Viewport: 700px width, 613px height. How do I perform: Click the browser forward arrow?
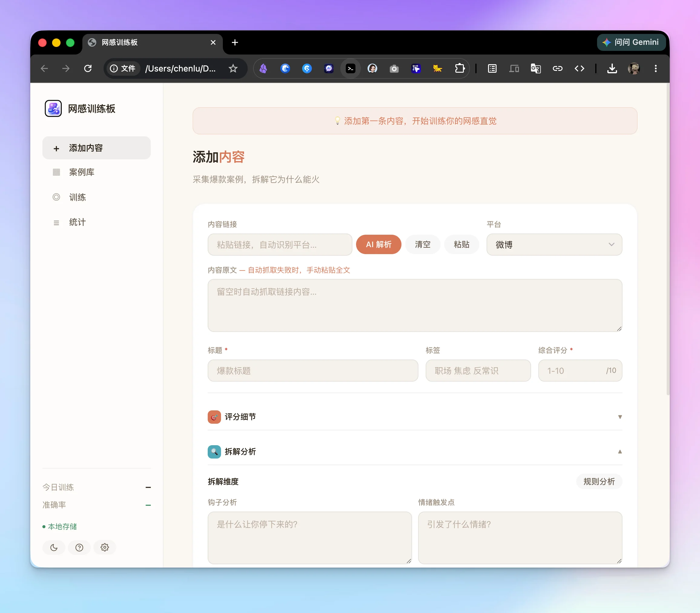[66, 68]
